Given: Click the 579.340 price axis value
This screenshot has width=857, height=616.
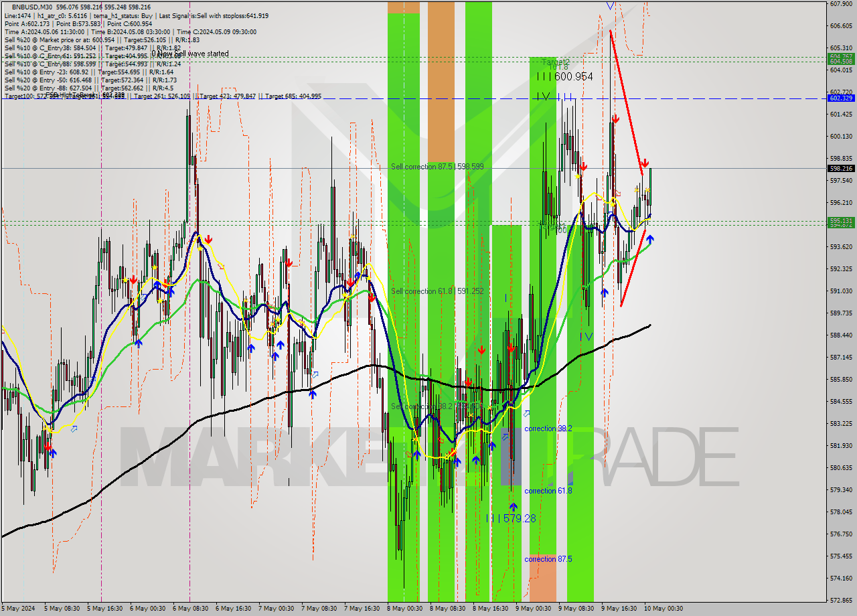Looking at the screenshot, I should coord(840,489).
